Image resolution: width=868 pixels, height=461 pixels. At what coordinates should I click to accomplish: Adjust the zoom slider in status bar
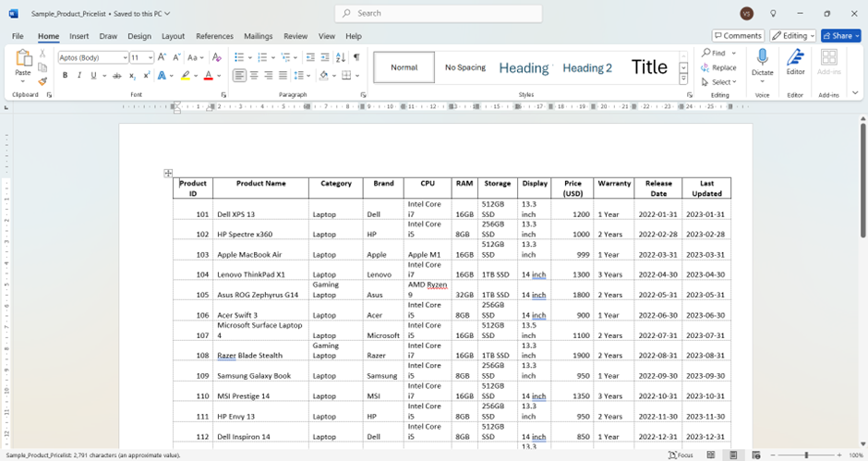[x=806, y=455]
